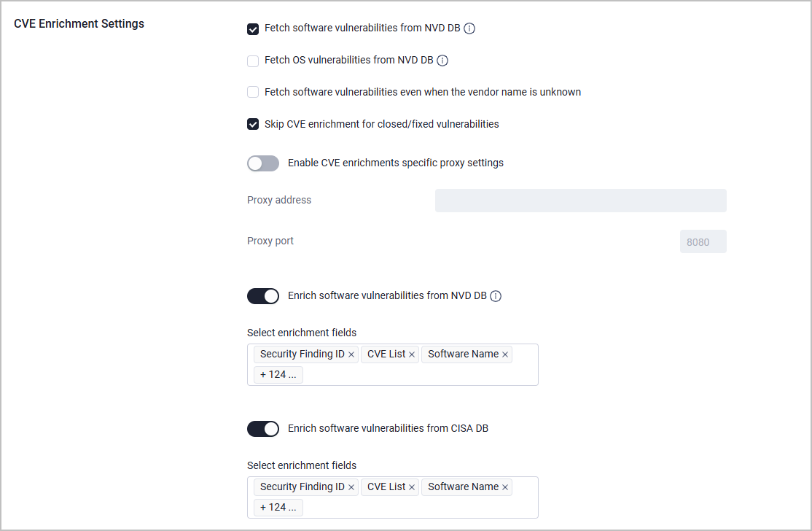The image size is (812, 531).
Task: Disable Enrich software vulnerabilities from CISA DB
Action: coord(263,428)
